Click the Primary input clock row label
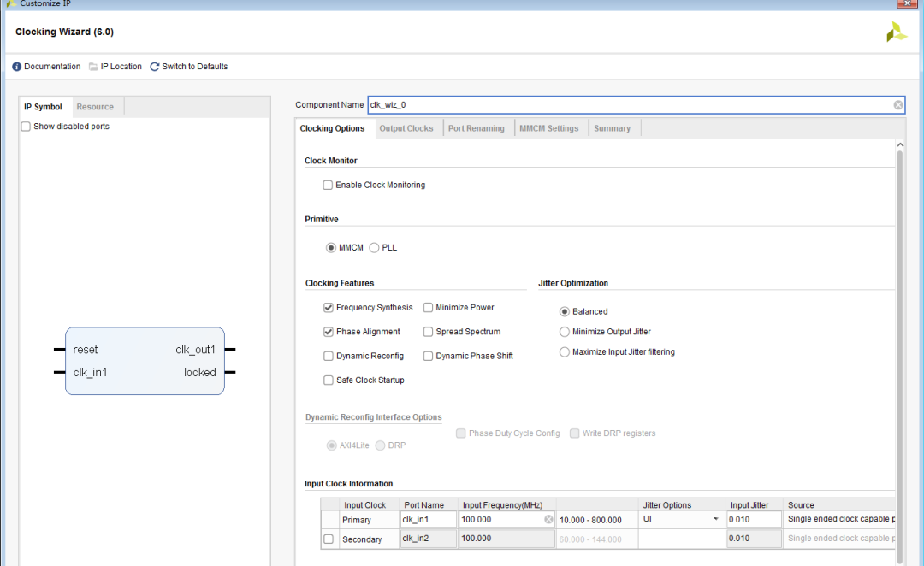This screenshot has height=566, width=924. (x=357, y=520)
